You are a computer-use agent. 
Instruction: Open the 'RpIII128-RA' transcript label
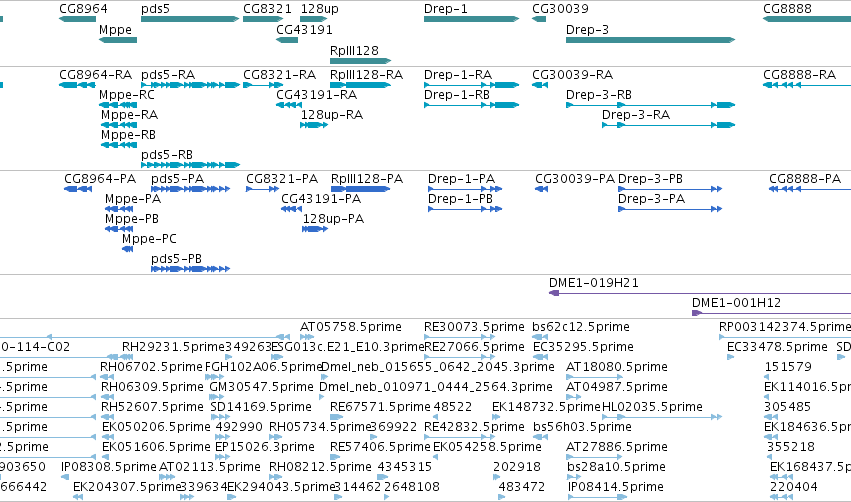(x=366, y=74)
